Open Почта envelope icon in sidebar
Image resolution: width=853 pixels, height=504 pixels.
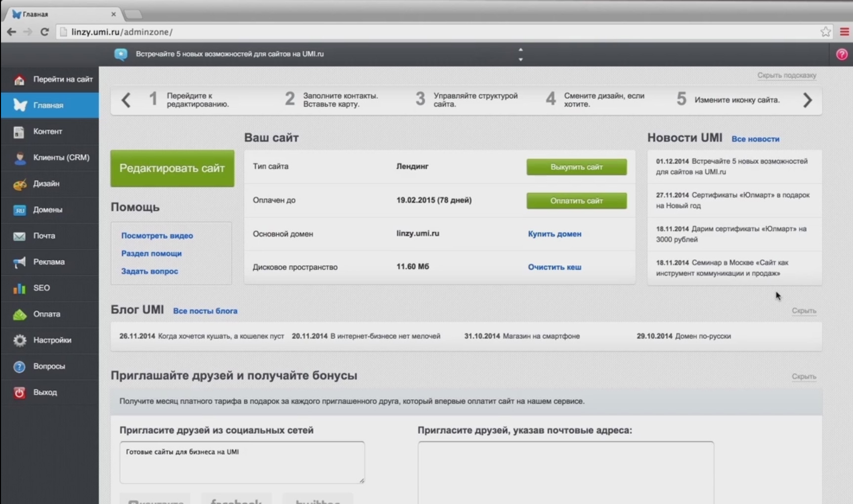click(x=19, y=236)
